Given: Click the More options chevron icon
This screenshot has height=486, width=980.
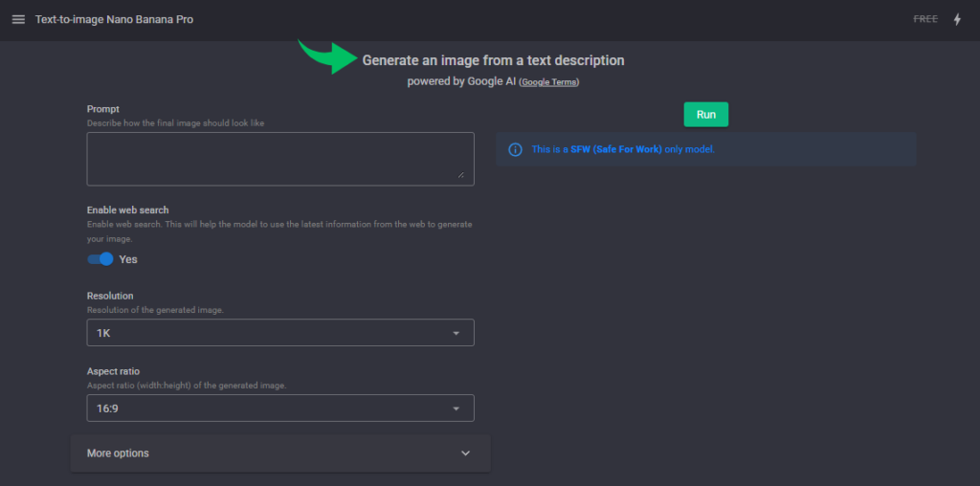Looking at the screenshot, I should pos(466,453).
